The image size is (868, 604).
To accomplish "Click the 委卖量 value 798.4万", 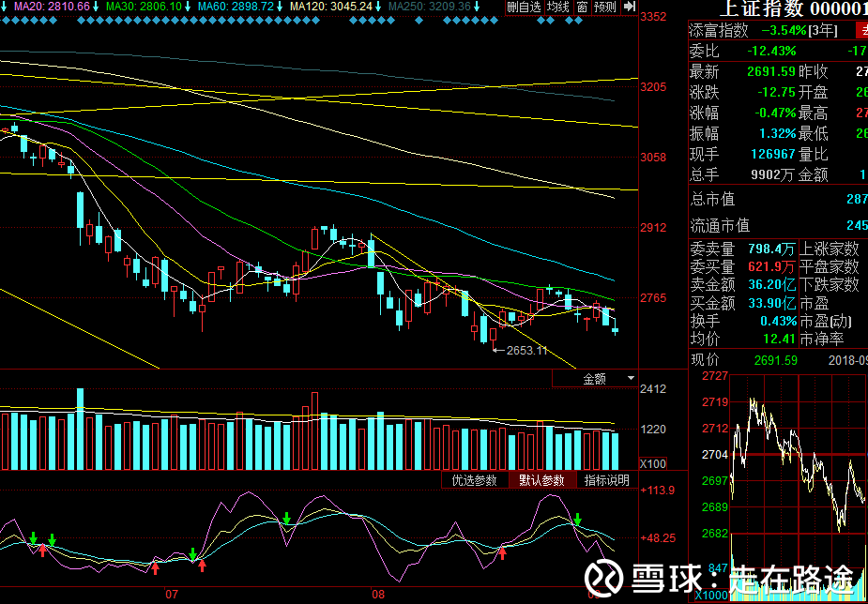I will 772,249.
